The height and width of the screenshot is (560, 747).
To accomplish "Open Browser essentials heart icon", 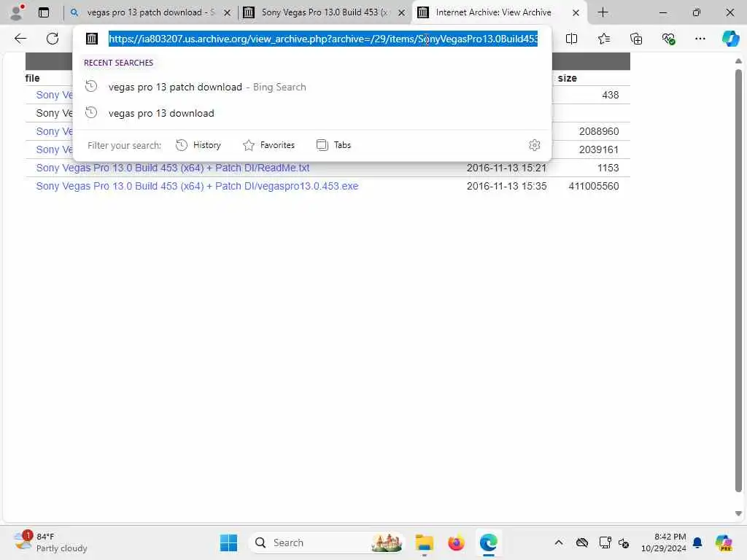I will 668,39.
